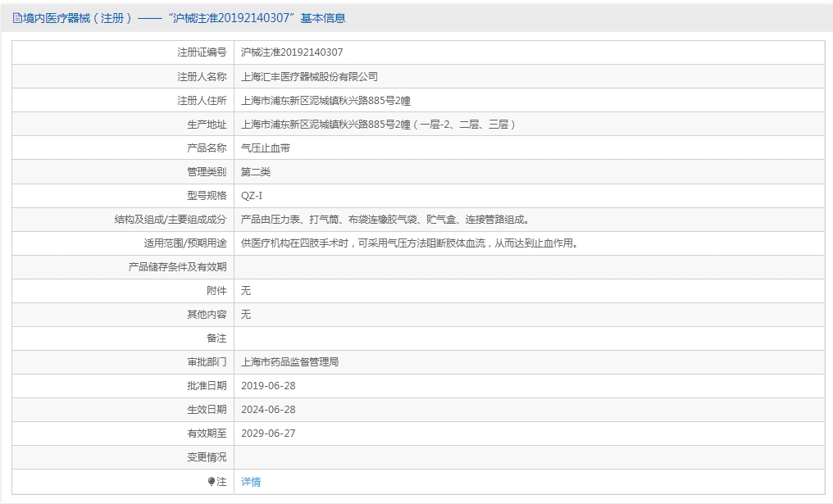Select registration number 沪械注准20192140307 in table

292,52
